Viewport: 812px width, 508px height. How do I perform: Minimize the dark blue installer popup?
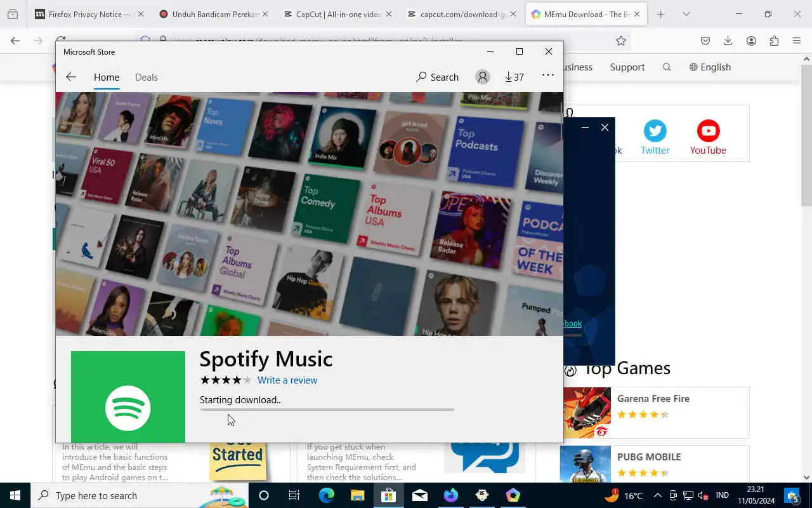(x=585, y=128)
